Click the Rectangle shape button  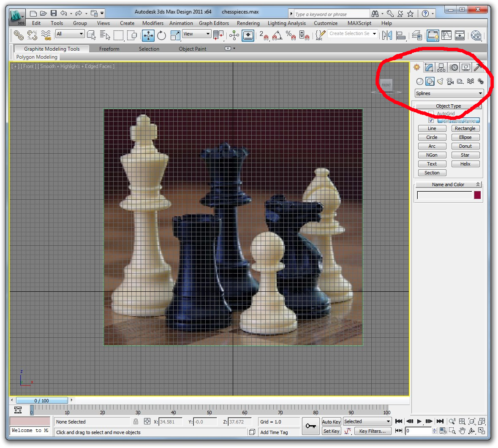(465, 128)
